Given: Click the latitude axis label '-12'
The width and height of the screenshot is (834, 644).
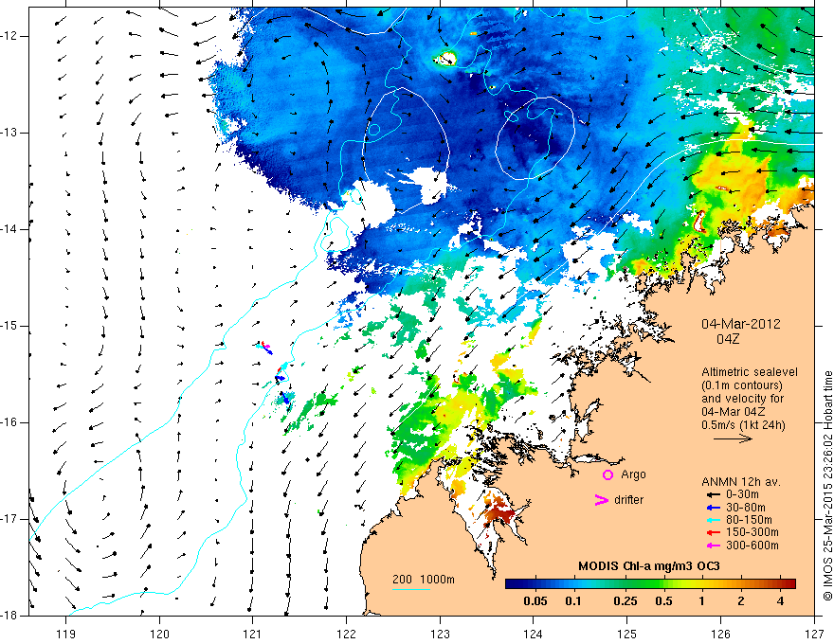Looking at the screenshot, I should pos(10,36).
